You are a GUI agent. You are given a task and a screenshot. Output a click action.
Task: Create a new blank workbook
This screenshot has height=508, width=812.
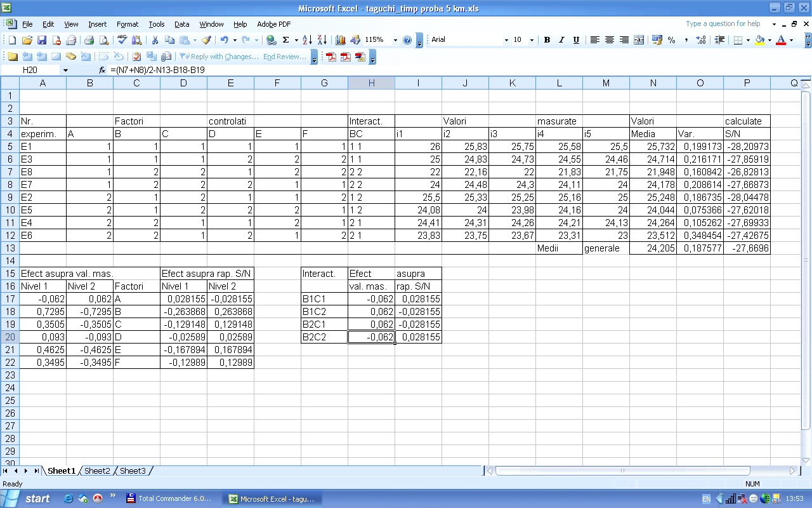point(12,40)
